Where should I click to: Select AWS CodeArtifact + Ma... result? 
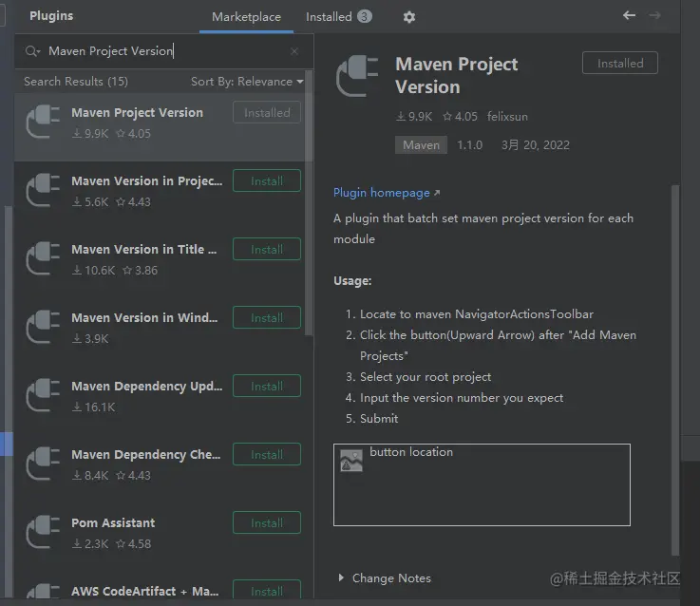(x=160, y=585)
